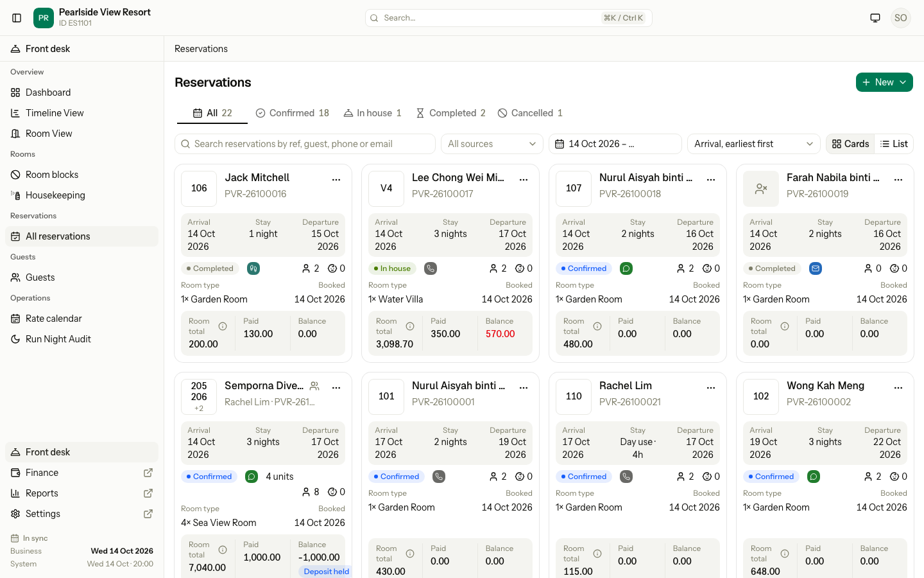The image size is (924, 578).
Task: Switch to Cards view
Action: pos(850,144)
